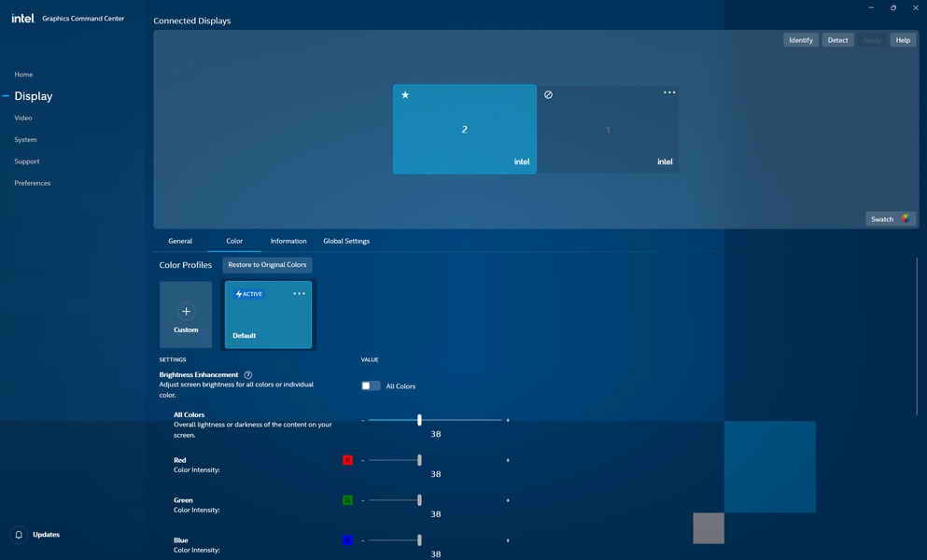Click the Connected Displays heading

coord(192,21)
